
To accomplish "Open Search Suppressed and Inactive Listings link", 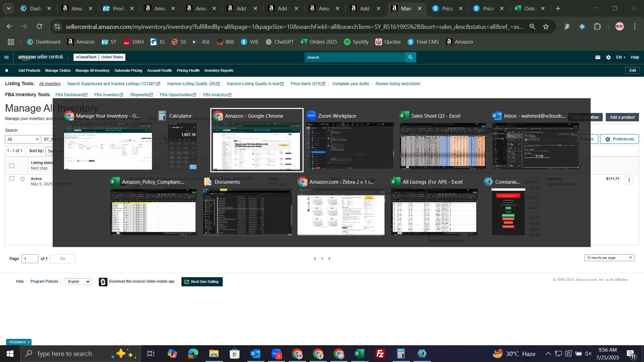I will coord(114,84).
